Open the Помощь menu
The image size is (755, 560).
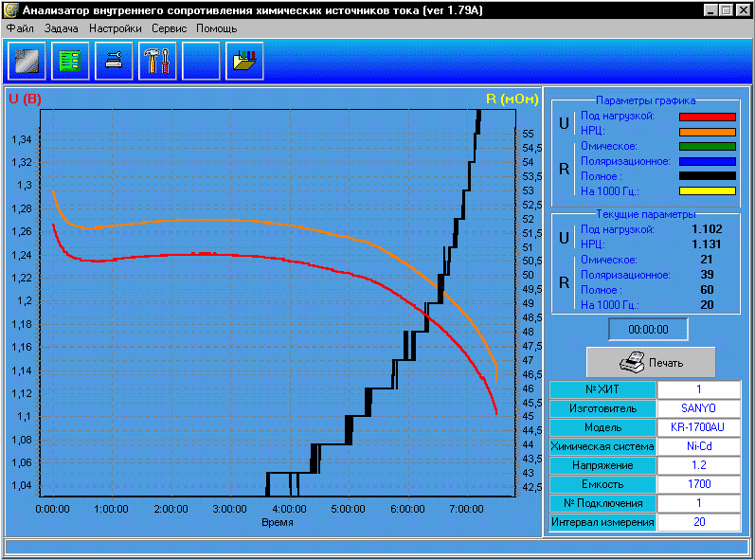[x=217, y=28]
